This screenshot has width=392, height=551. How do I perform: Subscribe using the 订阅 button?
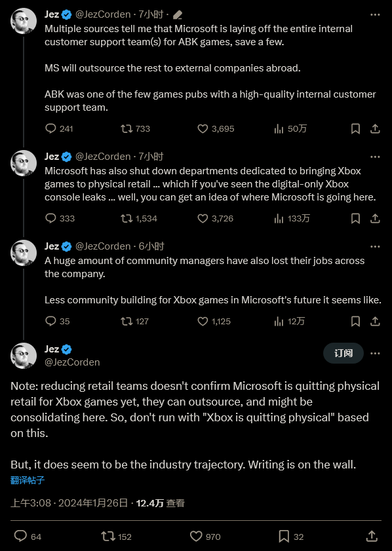tap(343, 353)
